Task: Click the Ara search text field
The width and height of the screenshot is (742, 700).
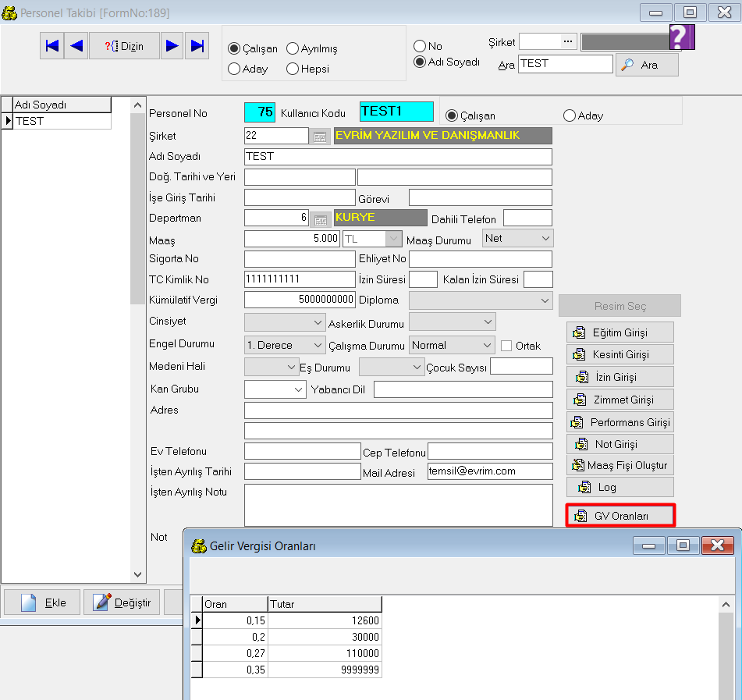Action: [566, 64]
